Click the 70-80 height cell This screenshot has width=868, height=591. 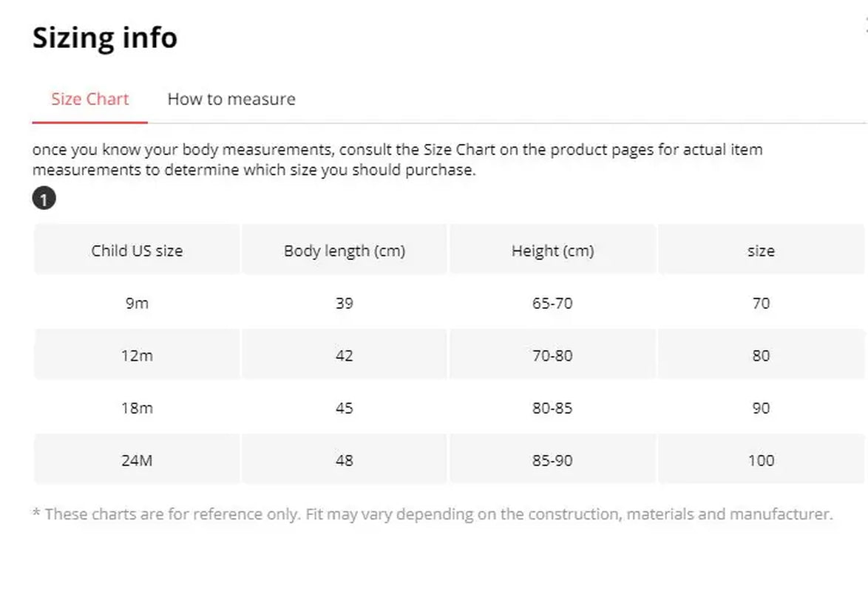click(552, 355)
